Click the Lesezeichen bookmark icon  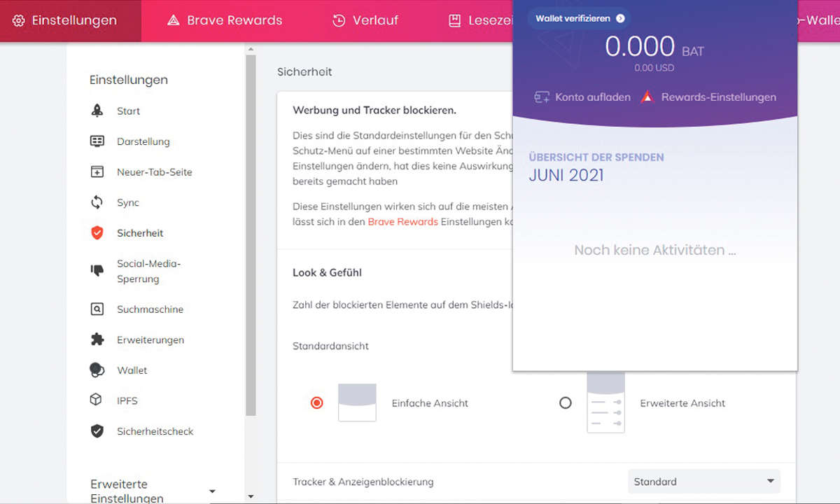454,20
